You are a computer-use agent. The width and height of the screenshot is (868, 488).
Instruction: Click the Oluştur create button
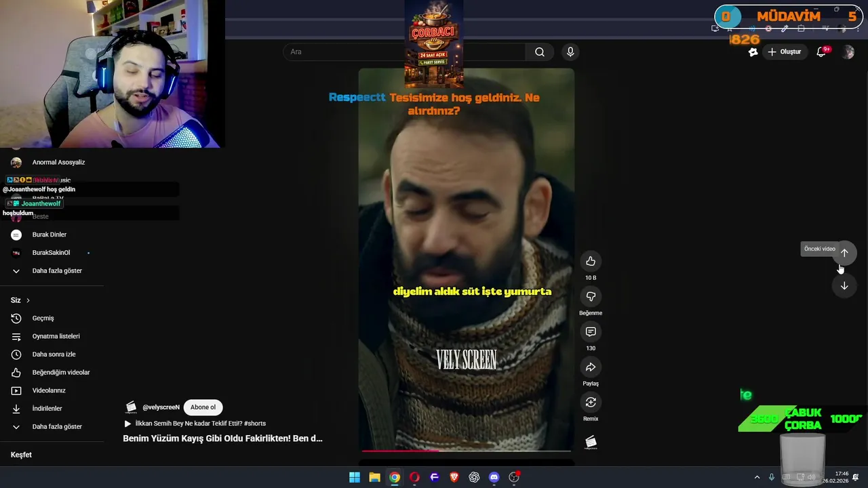tap(785, 52)
